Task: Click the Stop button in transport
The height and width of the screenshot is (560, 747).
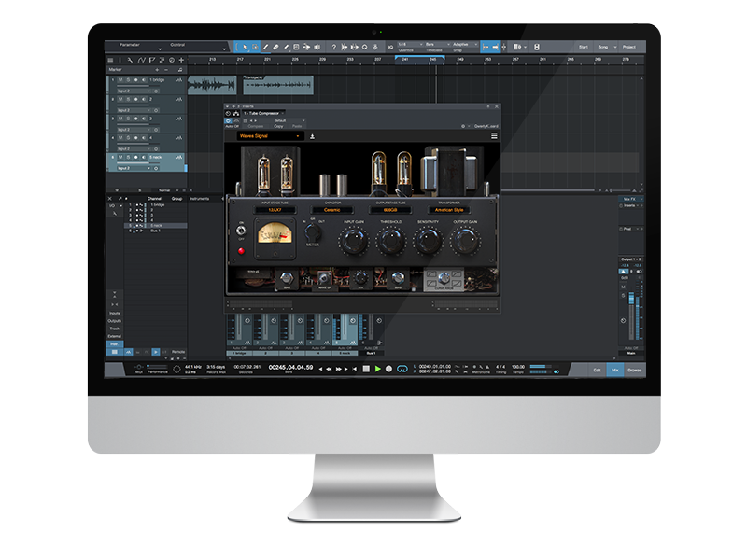Action: (x=366, y=369)
